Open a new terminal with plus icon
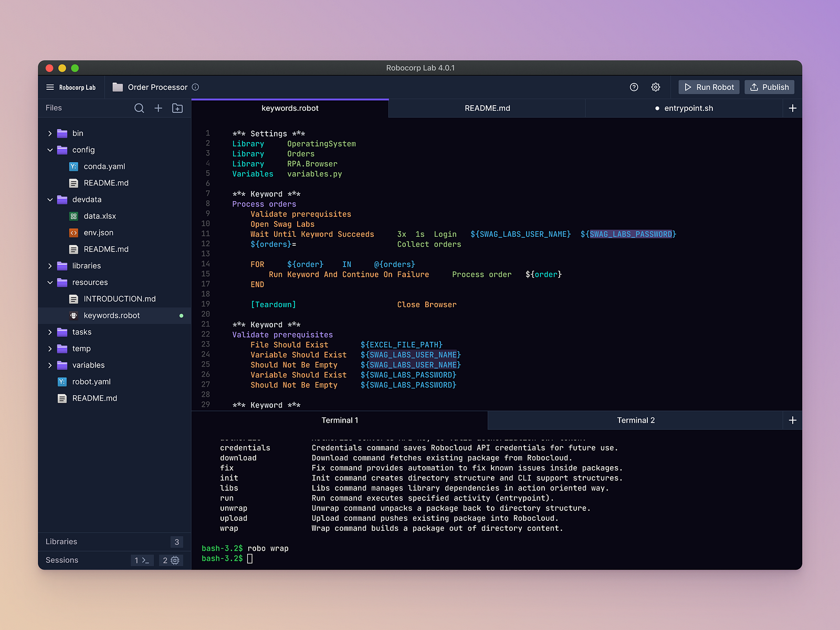840x630 pixels. (792, 420)
